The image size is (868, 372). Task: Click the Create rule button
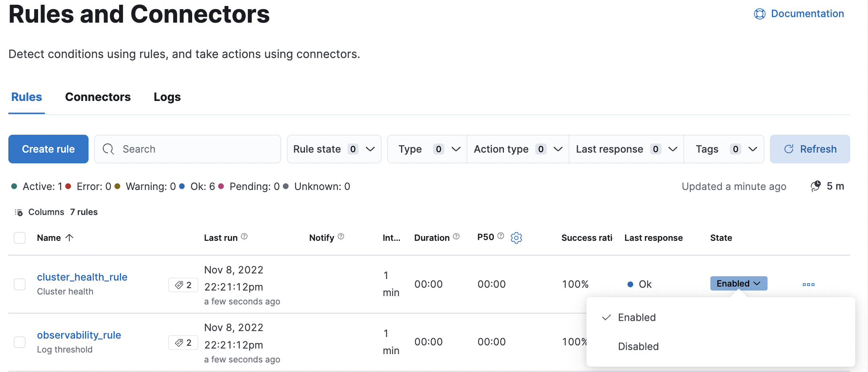(x=48, y=149)
